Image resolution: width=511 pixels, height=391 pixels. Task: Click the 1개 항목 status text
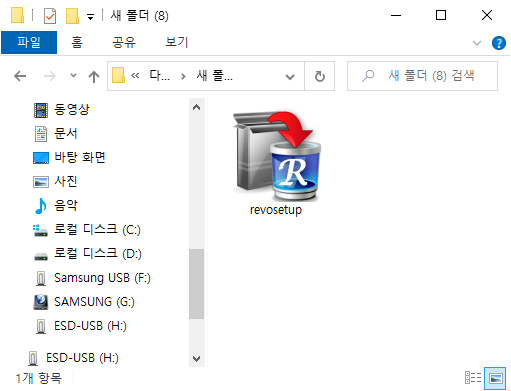[x=38, y=378]
